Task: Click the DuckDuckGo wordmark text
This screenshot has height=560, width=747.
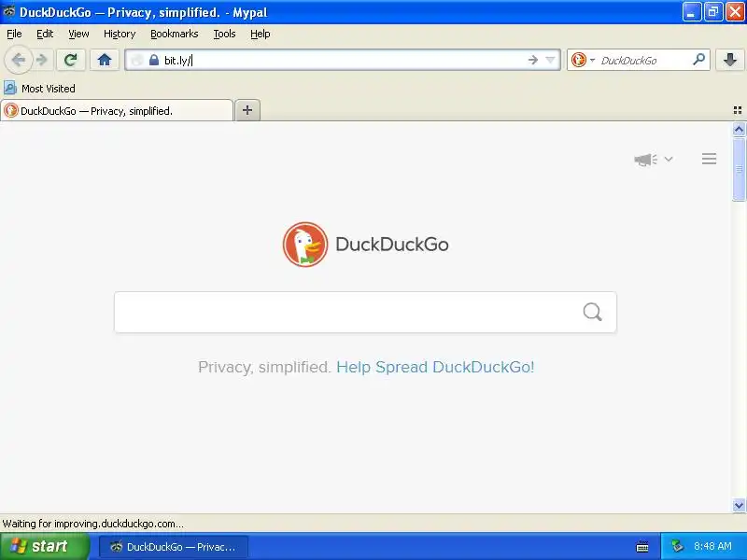Action: pyautogui.click(x=391, y=245)
